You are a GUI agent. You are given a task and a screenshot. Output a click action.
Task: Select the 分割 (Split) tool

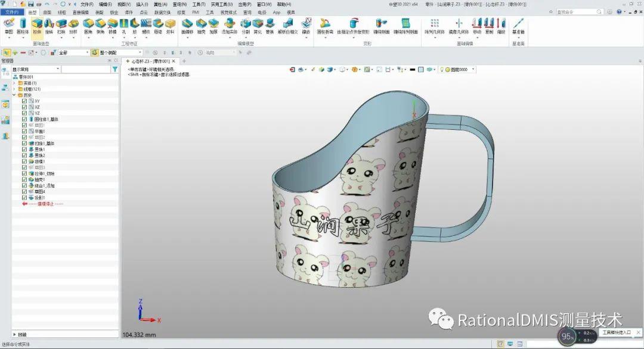(246, 26)
